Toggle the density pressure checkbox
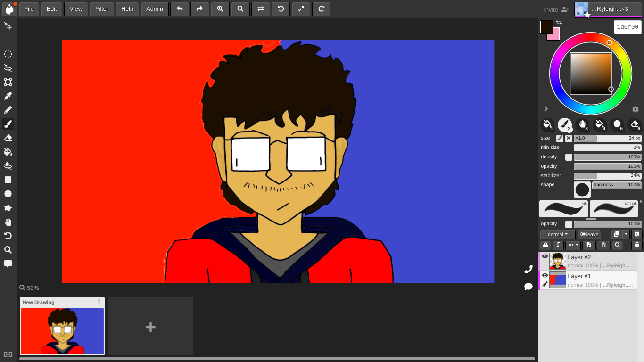The width and height of the screenshot is (644, 362). point(569,157)
